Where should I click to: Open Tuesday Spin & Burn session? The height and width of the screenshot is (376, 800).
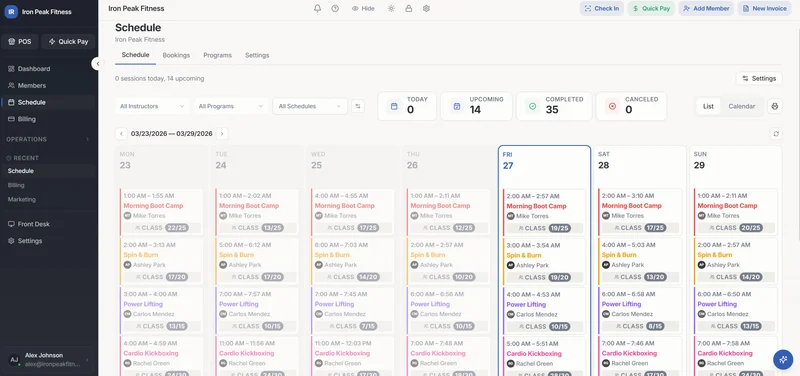tap(257, 261)
